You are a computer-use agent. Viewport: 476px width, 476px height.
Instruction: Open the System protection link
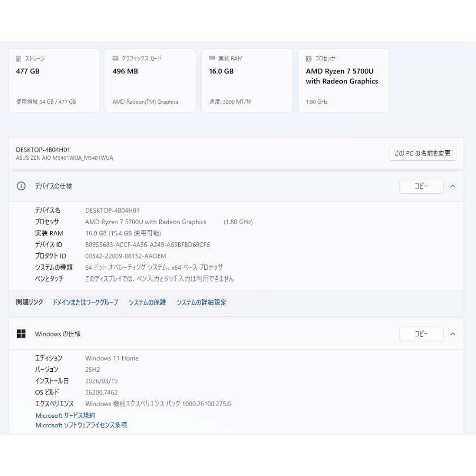coord(147,303)
